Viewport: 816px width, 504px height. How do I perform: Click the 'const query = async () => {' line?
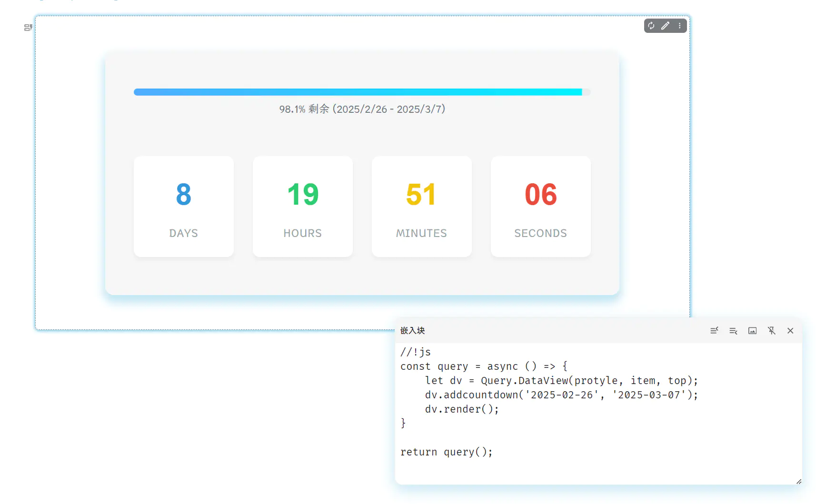click(484, 366)
